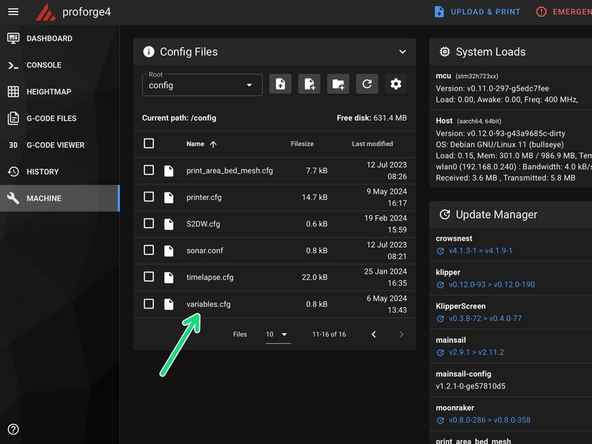Click the klipper v0.12.0-93 > v0.12.0-190 link
This screenshot has height=444, width=592.
point(492,285)
